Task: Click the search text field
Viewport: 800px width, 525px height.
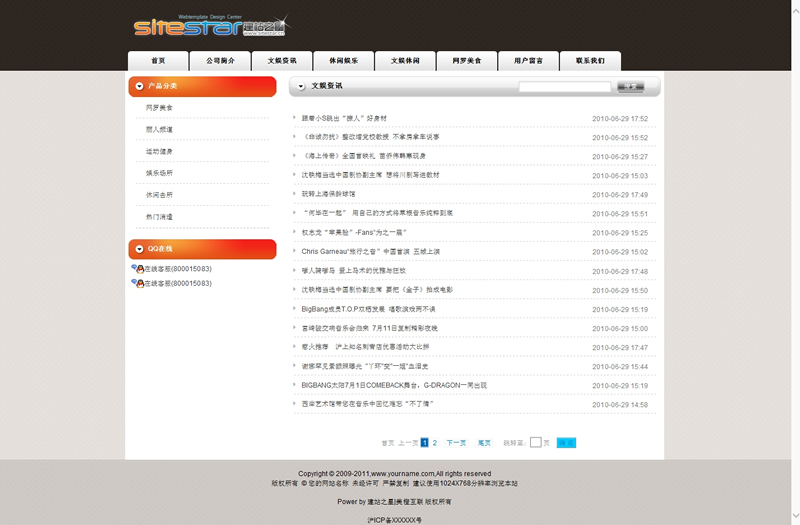Action: tap(564, 87)
